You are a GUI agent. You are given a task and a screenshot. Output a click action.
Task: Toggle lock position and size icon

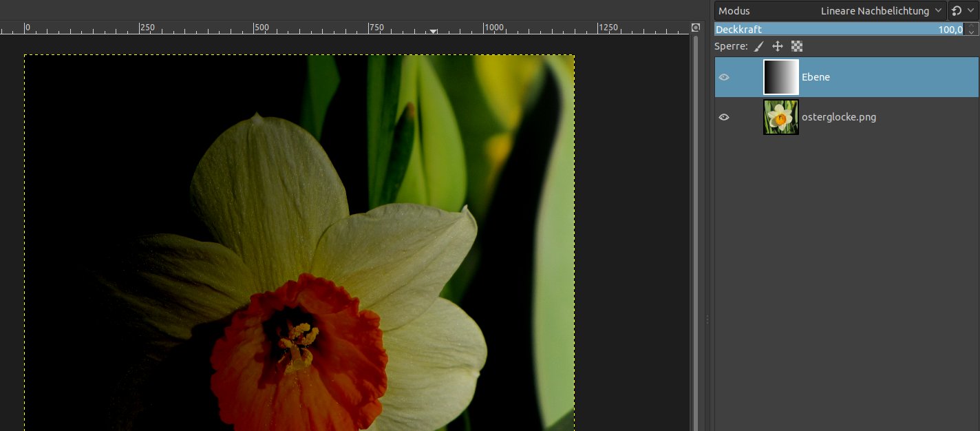[x=778, y=47]
